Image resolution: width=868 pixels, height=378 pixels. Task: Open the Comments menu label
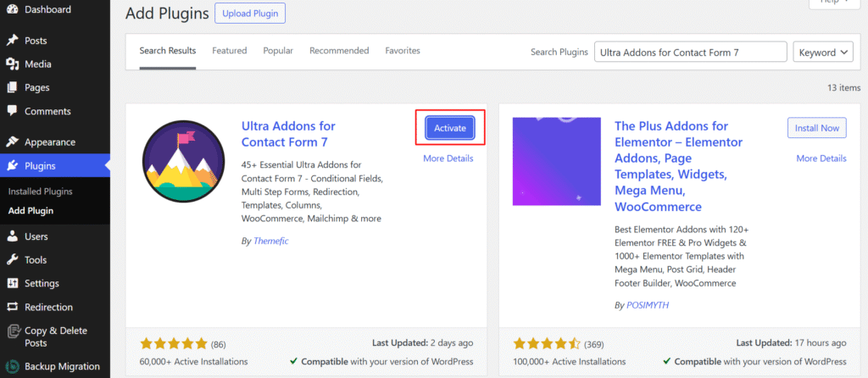[x=47, y=111]
